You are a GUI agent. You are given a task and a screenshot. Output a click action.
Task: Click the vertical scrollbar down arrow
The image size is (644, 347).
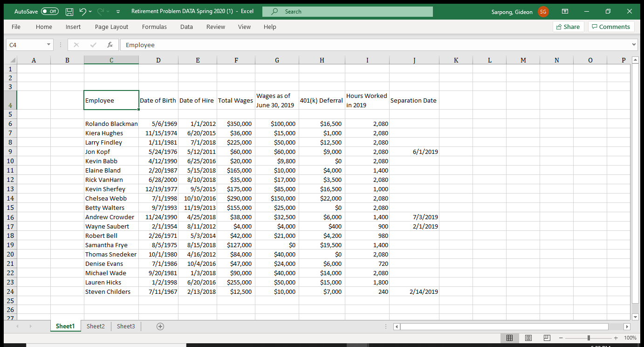(x=634, y=317)
